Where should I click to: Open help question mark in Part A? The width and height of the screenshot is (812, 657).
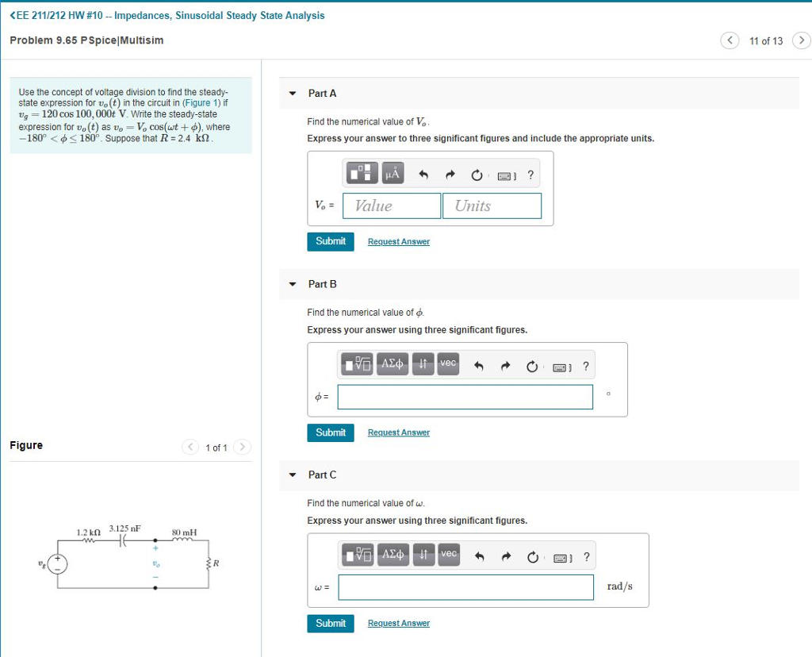(x=530, y=175)
